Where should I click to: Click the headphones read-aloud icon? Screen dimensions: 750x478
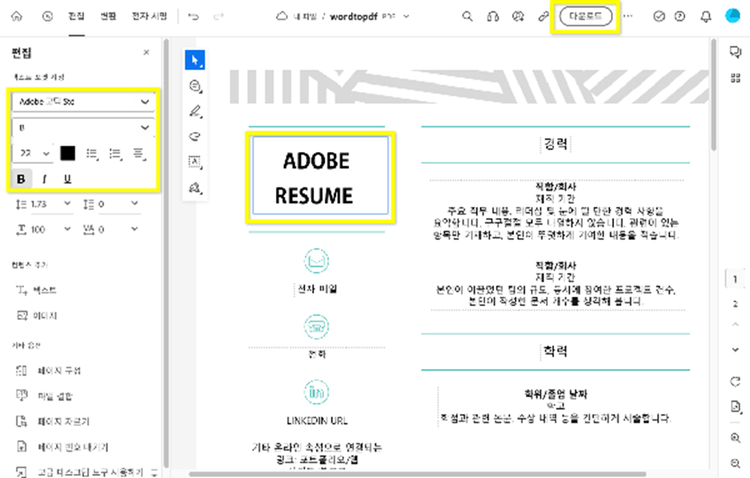click(493, 16)
